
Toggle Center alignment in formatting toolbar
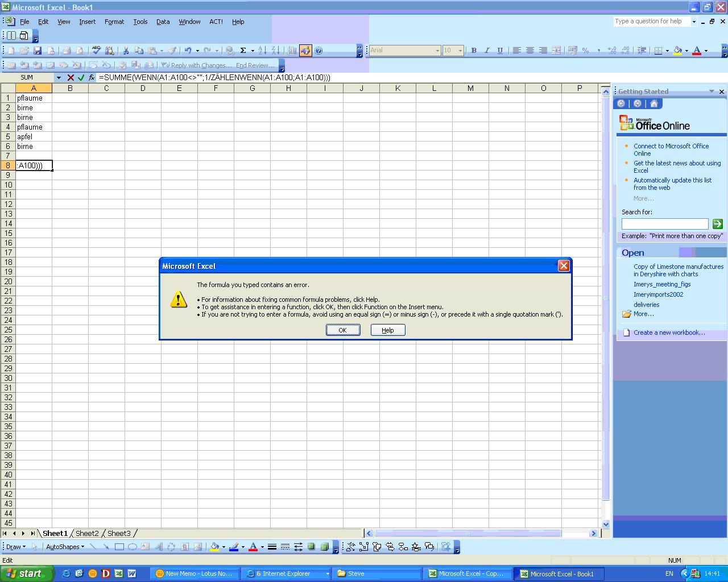[530, 51]
